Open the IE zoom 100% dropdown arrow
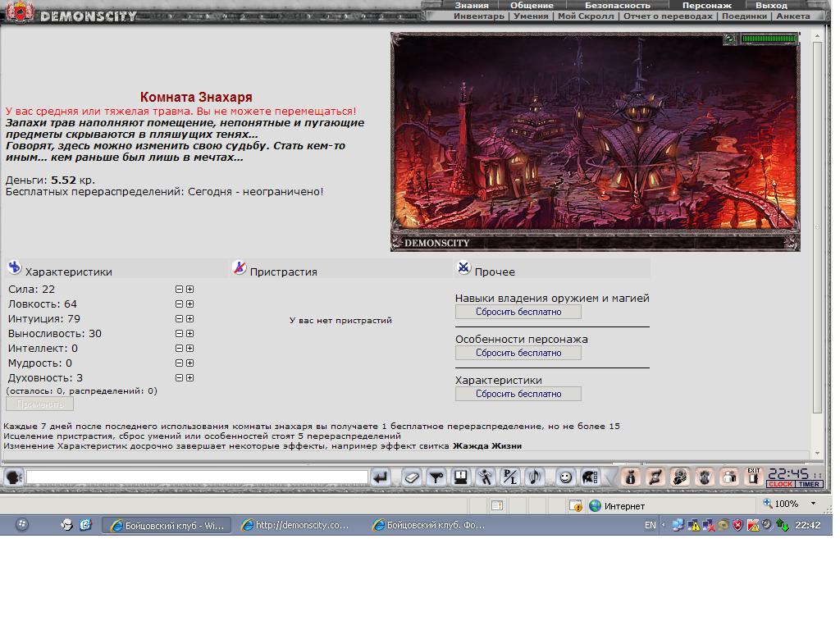 pyautogui.click(x=813, y=504)
